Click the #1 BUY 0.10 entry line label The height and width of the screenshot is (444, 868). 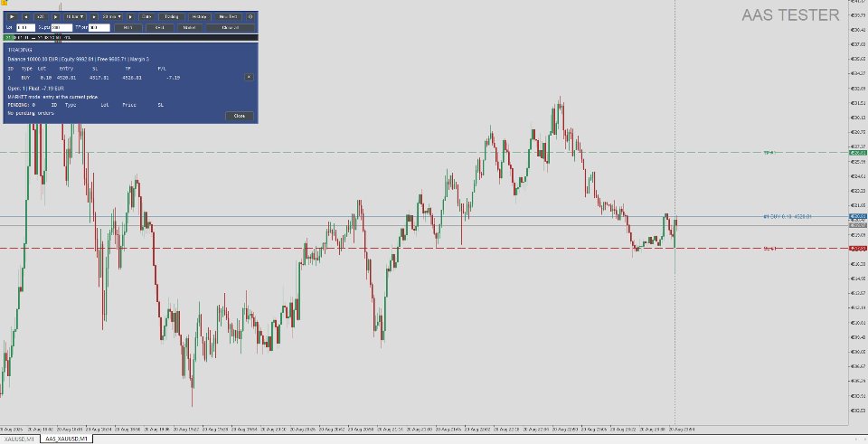788,216
